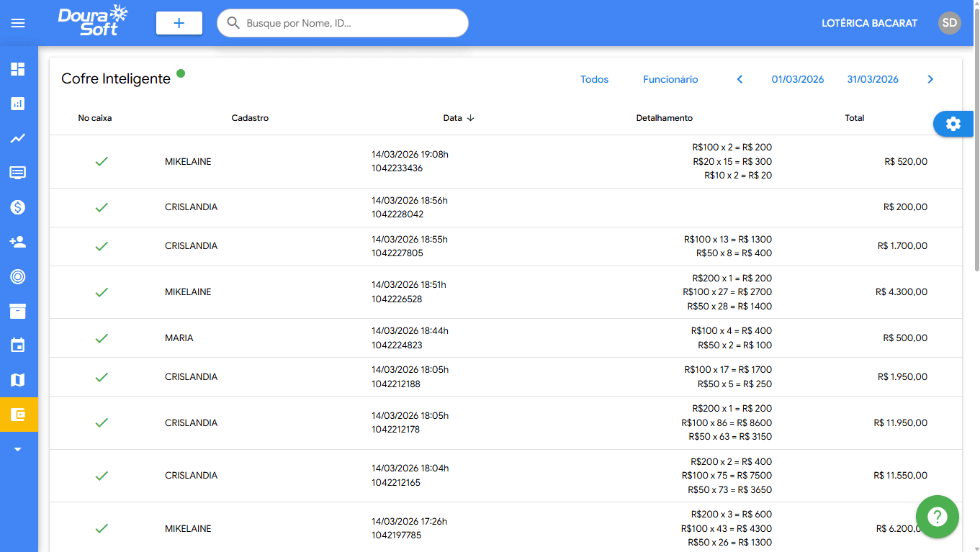Toggle No caixa checkmark for R$ 200,00 row

pos(102,207)
